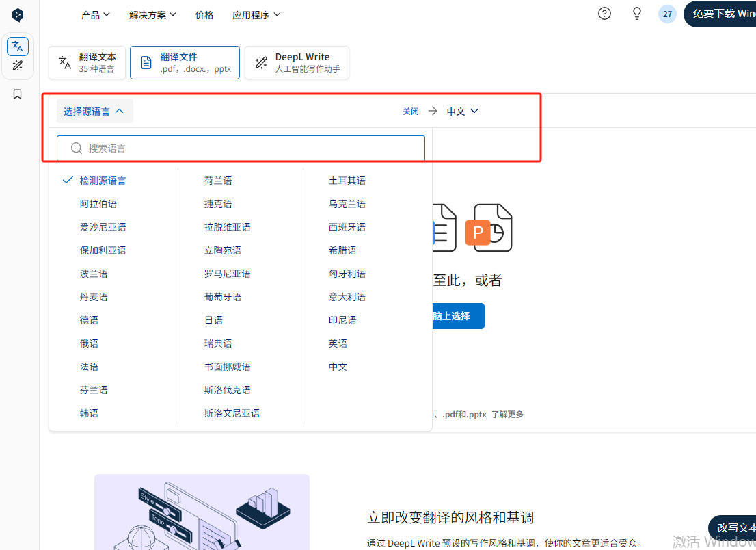This screenshot has width=756, height=550.
Task: Select 中文 in the source language list
Action: (338, 366)
